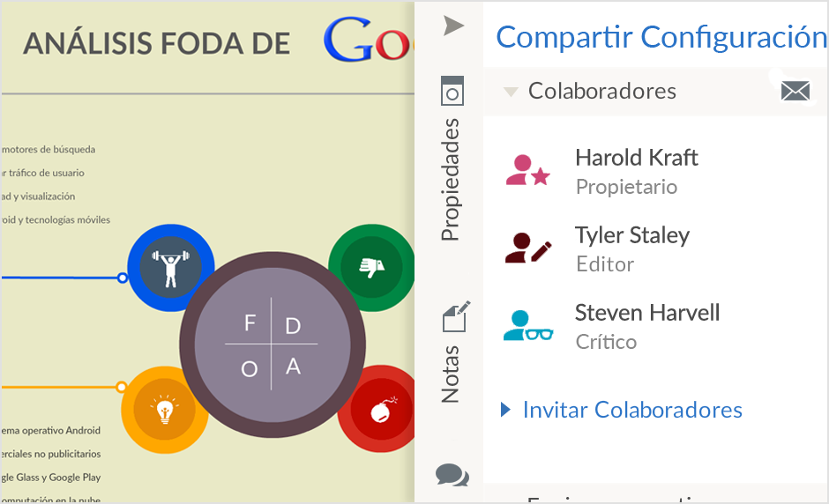829x504 pixels.
Task: Click the central FODA circle
Action: tap(273, 345)
